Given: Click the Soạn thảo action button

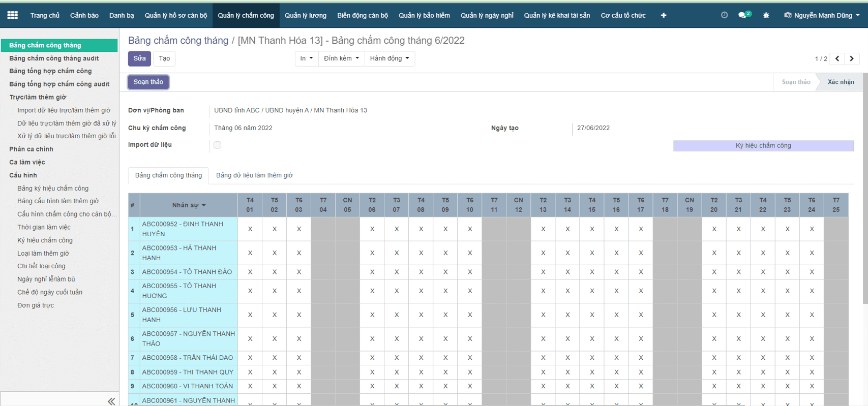Looking at the screenshot, I should coord(148,82).
